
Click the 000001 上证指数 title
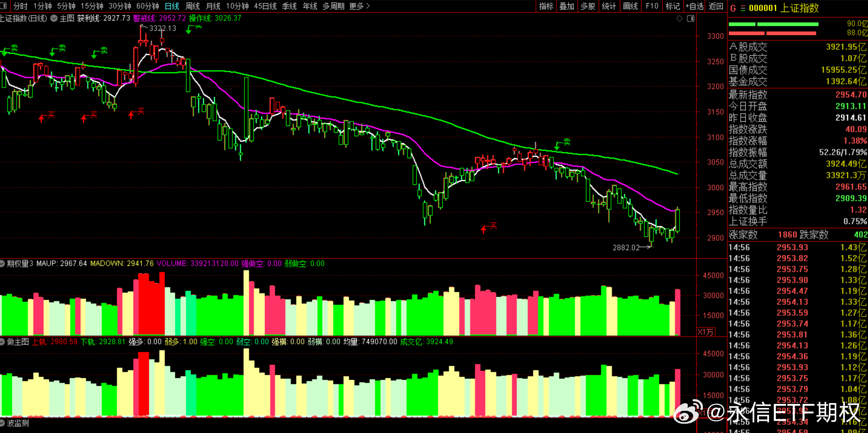click(784, 8)
